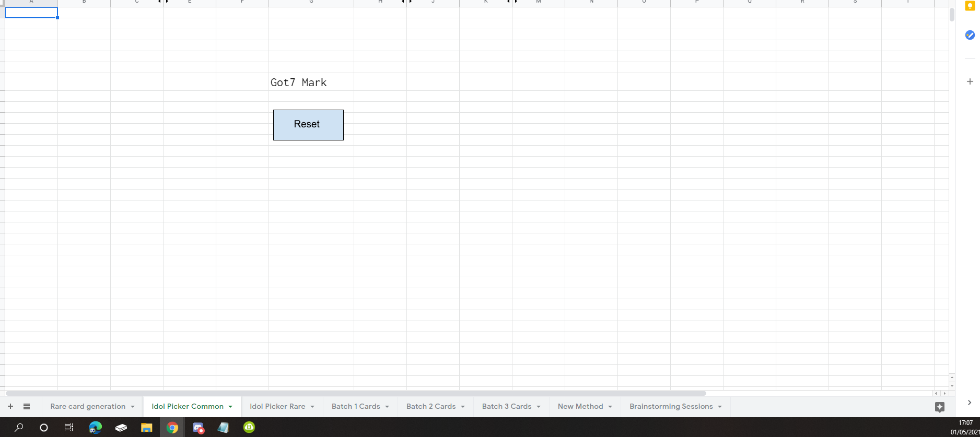Select column E header

point(190,3)
